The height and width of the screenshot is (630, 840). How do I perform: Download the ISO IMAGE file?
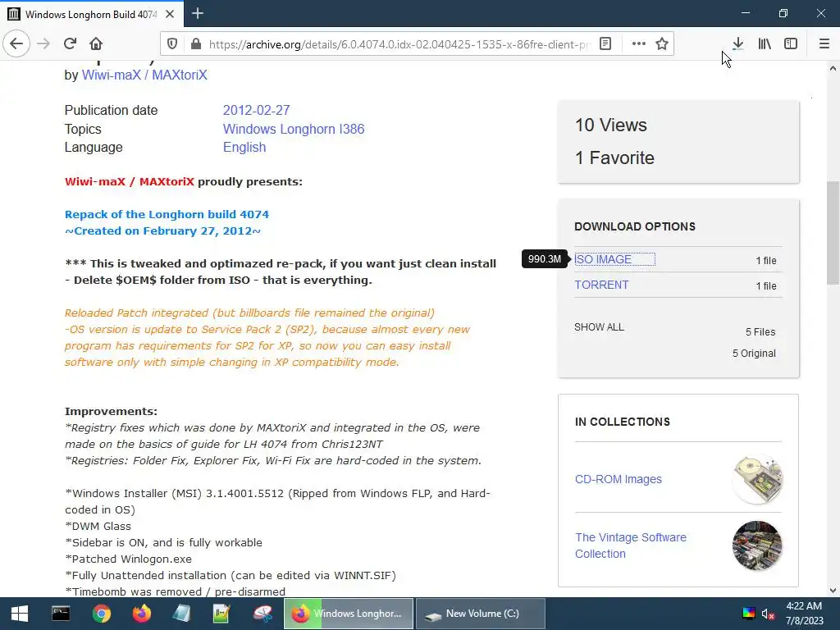603,259
